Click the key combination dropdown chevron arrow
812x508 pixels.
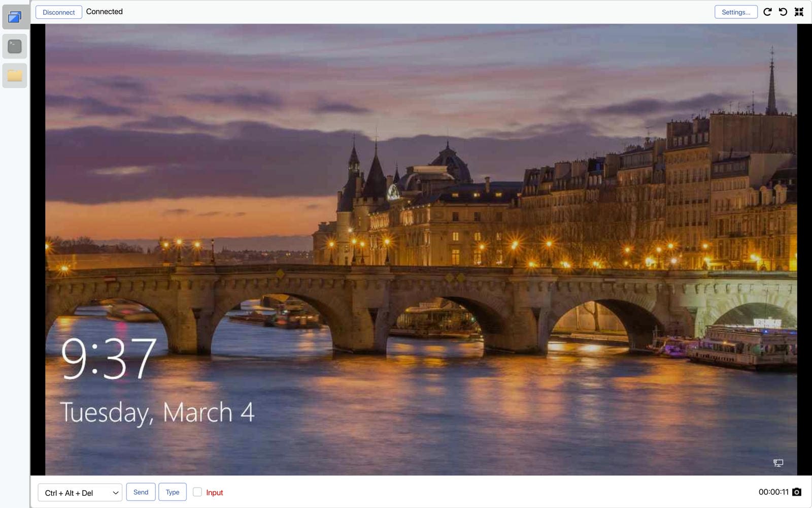coord(116,492)
